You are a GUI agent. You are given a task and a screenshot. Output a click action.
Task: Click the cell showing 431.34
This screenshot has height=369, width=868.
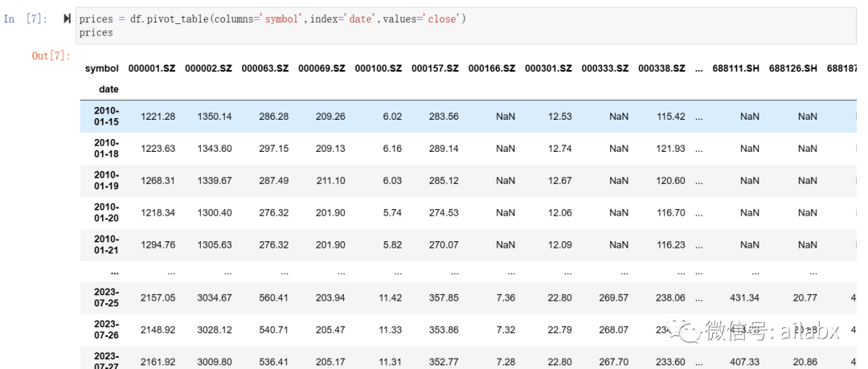tap(744, 297)
